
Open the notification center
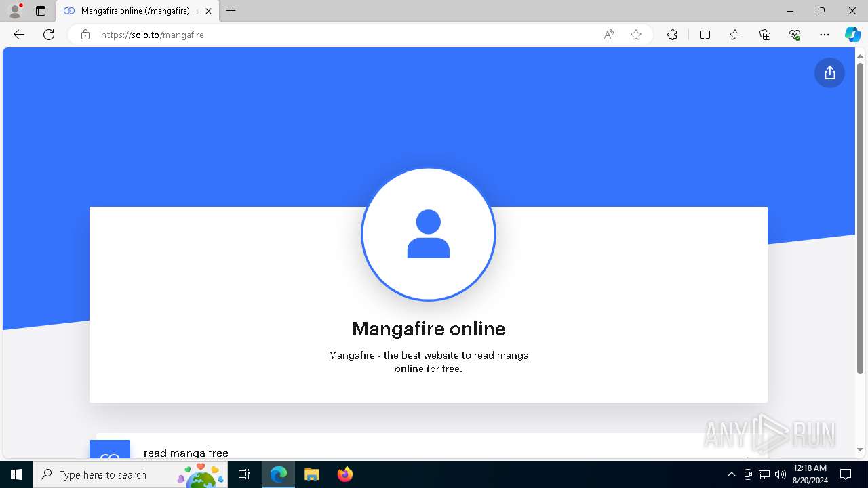(x=846, y=474)
